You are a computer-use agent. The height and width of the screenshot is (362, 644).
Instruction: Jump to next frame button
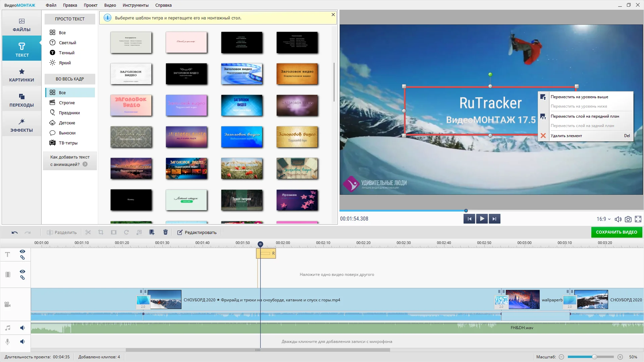click(494, 219)
